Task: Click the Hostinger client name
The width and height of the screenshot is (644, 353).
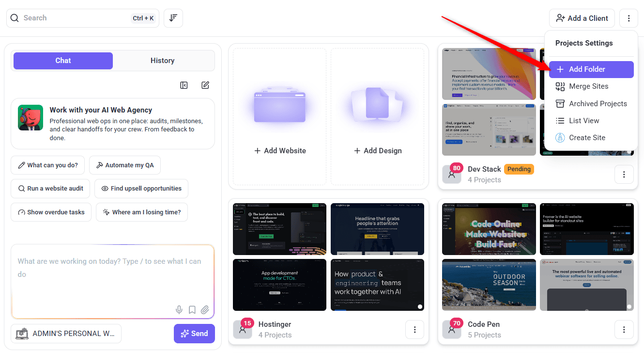Action: tap(275, 324)
